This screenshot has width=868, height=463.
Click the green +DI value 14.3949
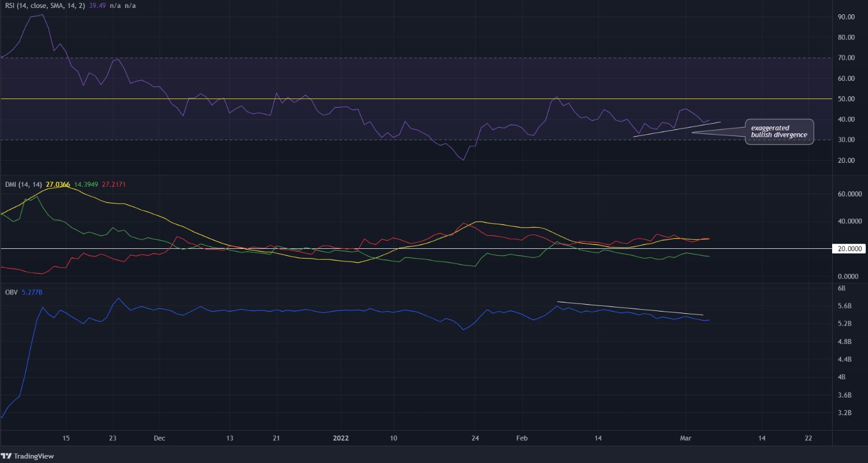click(x=85, y=185)
